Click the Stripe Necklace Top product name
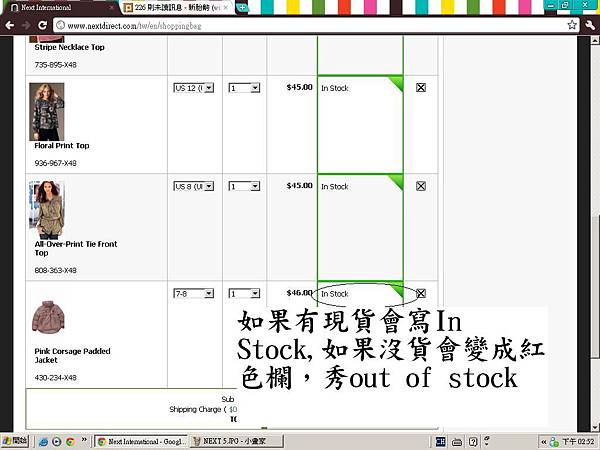Screen dimensions: 600x450 coord(69,47)
